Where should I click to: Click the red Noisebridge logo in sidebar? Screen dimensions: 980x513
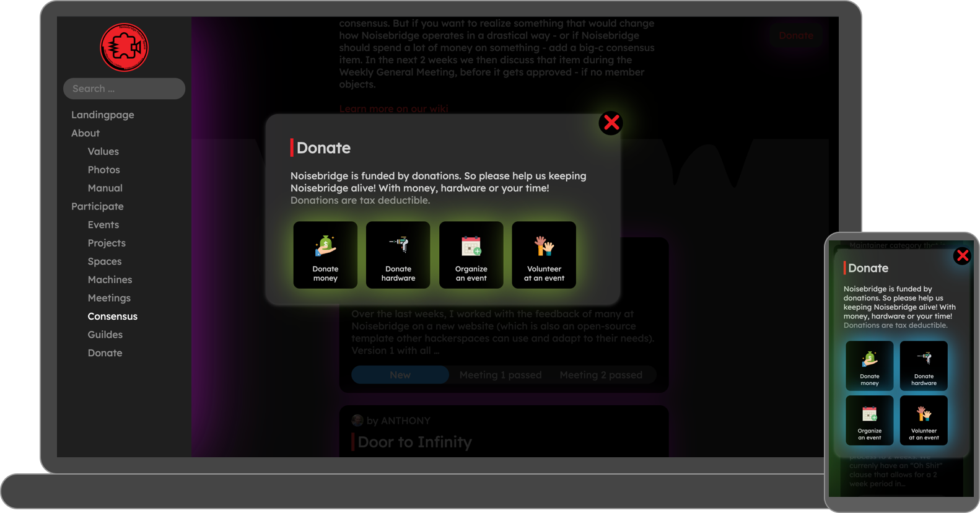point(125,48)
